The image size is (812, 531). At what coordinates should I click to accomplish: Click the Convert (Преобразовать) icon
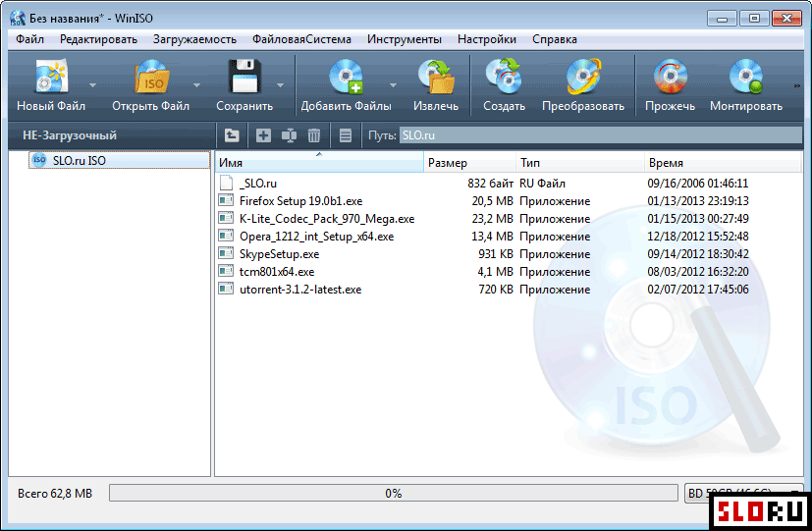[x=583, y=78]
